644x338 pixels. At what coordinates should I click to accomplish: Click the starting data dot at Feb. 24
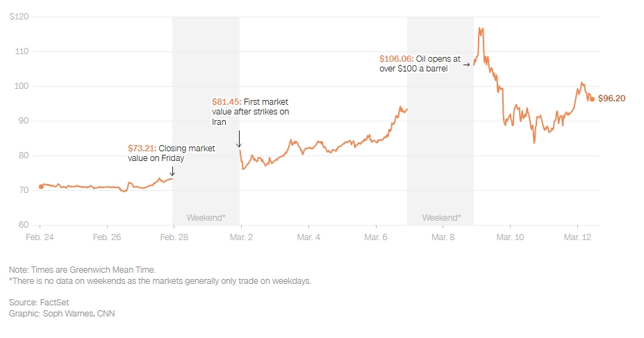[41, 186]
